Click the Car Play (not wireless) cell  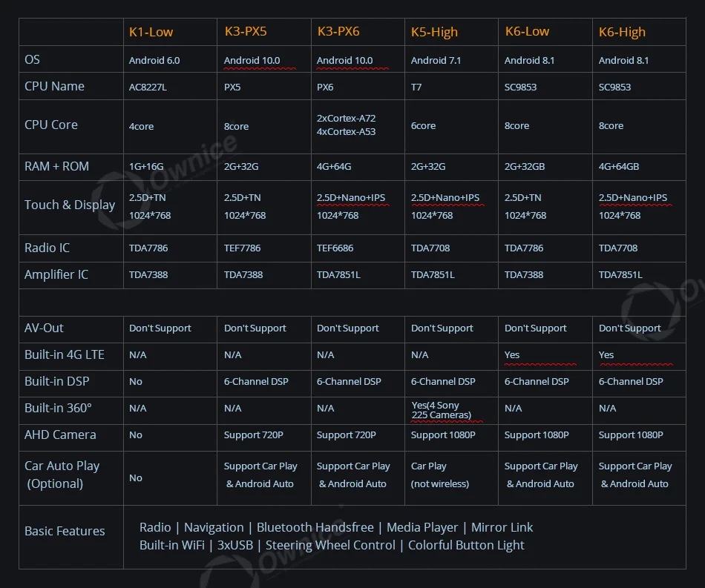click(x=440, y=475)
